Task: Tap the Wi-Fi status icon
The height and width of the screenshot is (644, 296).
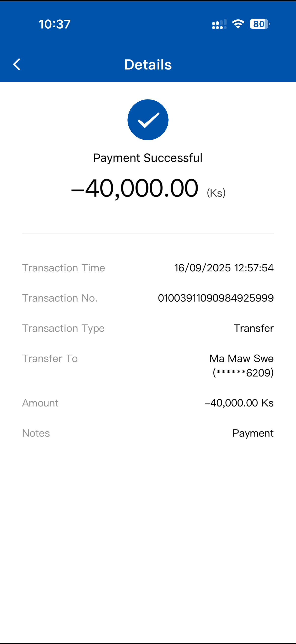Action: point(238,24)
